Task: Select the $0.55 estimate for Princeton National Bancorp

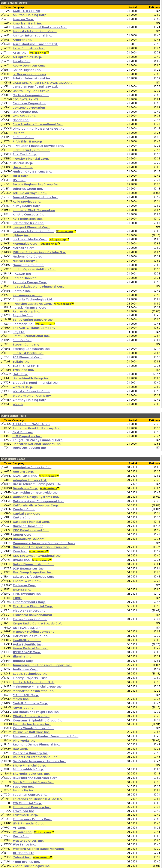Action: [157, 444]
